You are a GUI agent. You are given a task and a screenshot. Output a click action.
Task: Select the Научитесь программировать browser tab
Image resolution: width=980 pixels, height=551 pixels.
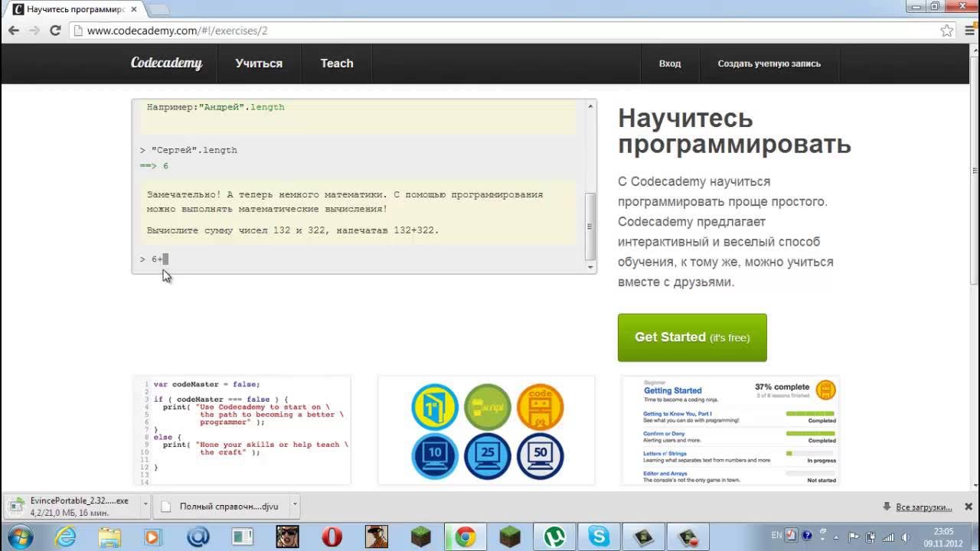point(75,10)
